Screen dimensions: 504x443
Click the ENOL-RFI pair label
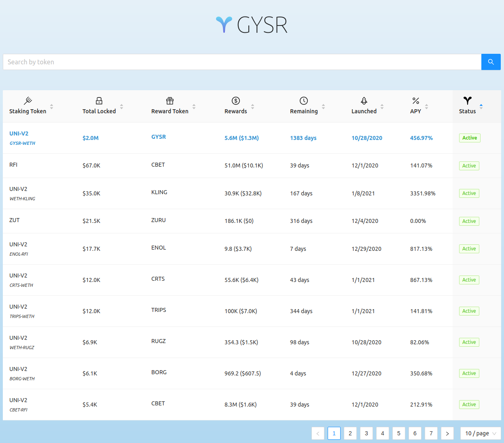click(x=19, y=254)
